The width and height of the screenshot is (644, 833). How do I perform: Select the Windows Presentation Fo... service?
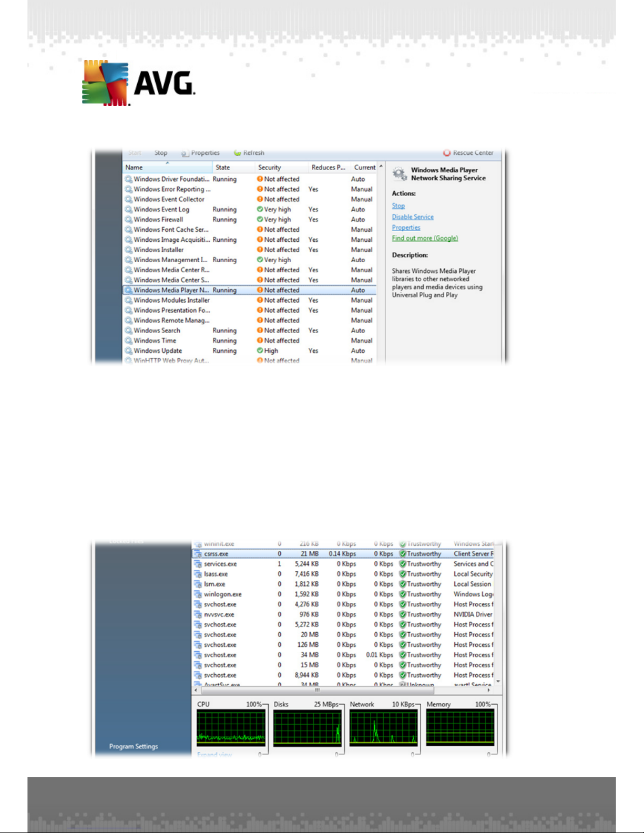coord(250,310)
